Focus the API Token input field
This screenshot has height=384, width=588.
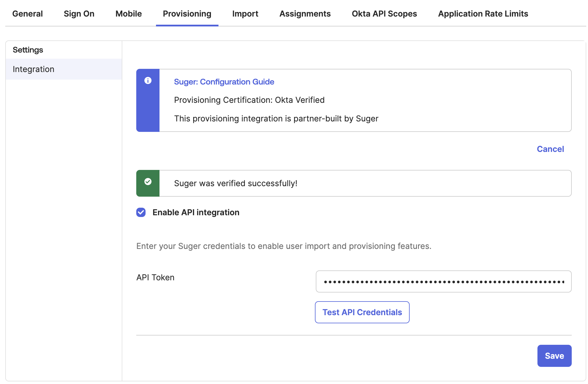pos(443,281)
